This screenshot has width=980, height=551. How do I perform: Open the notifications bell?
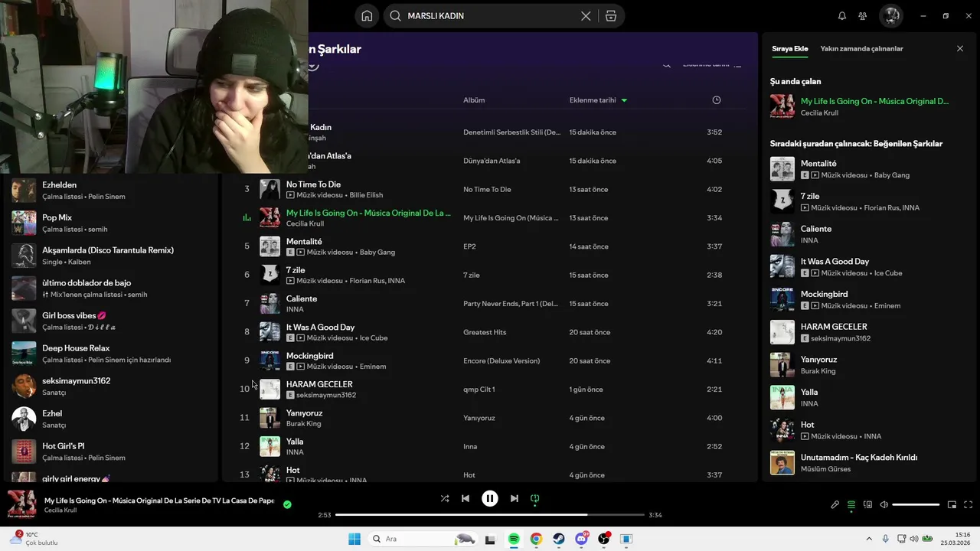coord(842,16)
